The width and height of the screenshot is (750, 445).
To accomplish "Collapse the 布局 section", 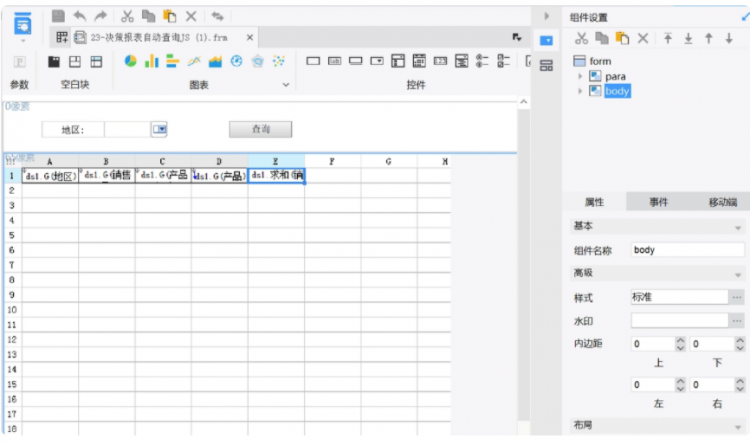I will pyautogui.click(x=738, y=427).
